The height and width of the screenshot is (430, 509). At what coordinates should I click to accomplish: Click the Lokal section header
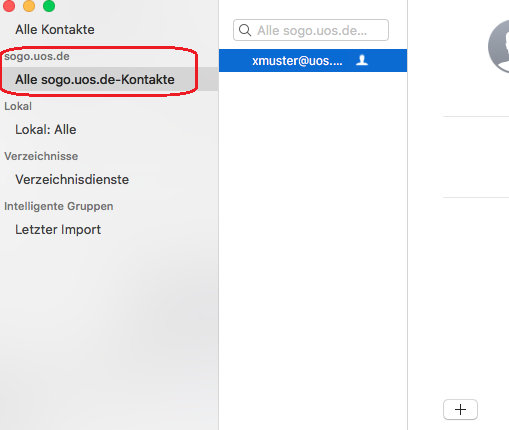[x=18, y=106]
